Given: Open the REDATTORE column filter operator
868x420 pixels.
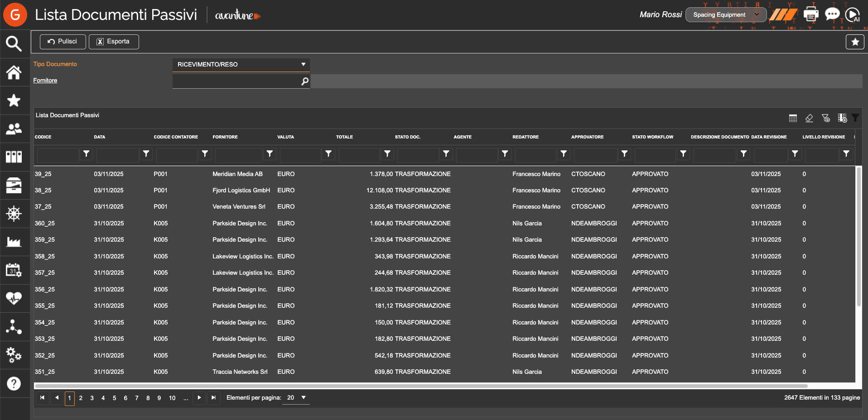Looking at the screenshot, I should [564, 154].
